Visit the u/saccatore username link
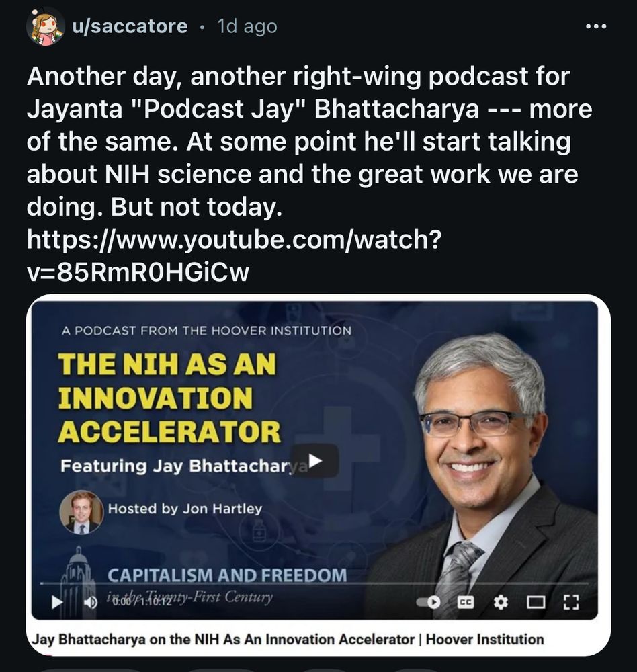The height and width of the screenshot is (672, 637). click(130, 26)
